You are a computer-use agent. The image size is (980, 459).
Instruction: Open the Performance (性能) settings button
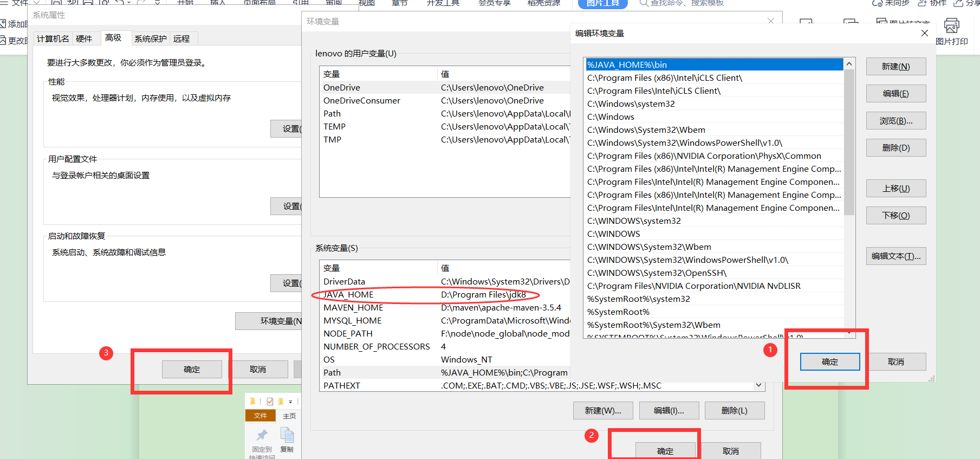click(x=286, y=128)
